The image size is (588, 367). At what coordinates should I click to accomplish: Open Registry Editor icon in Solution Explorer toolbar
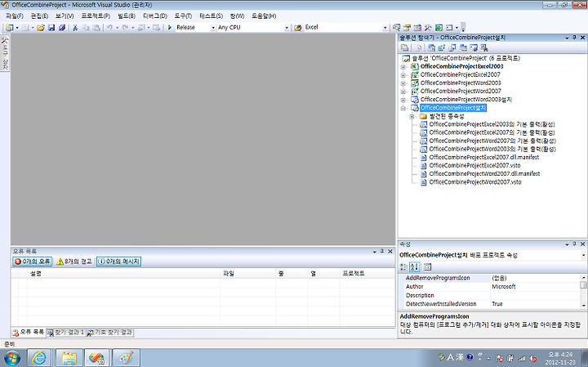click(442, 47)
